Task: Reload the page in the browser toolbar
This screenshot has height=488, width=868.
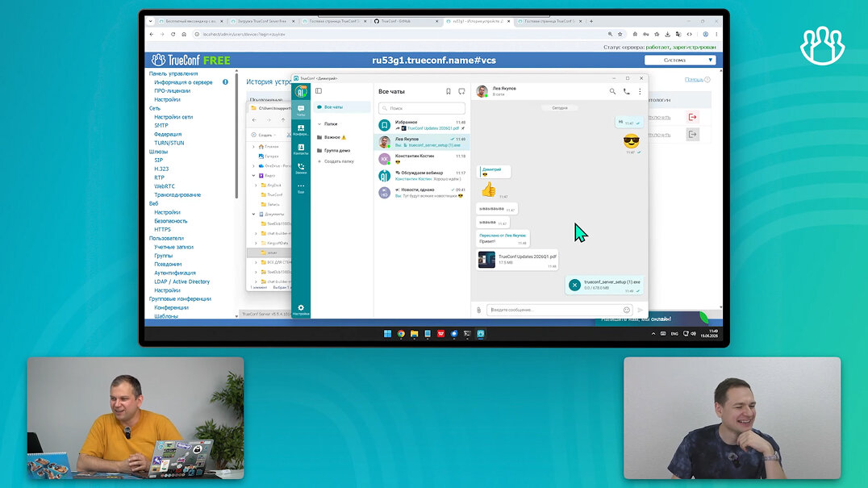Action: coord(173,35)
